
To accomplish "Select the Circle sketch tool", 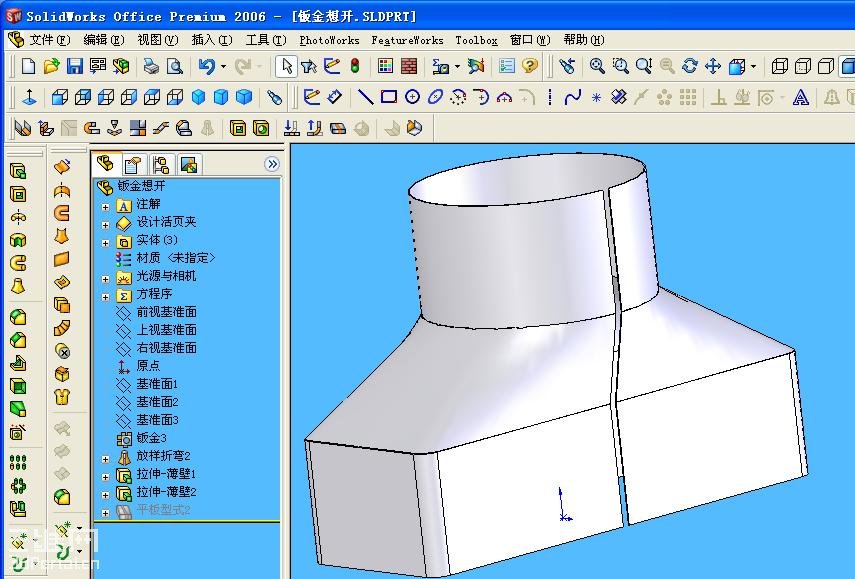I will 412,98.
